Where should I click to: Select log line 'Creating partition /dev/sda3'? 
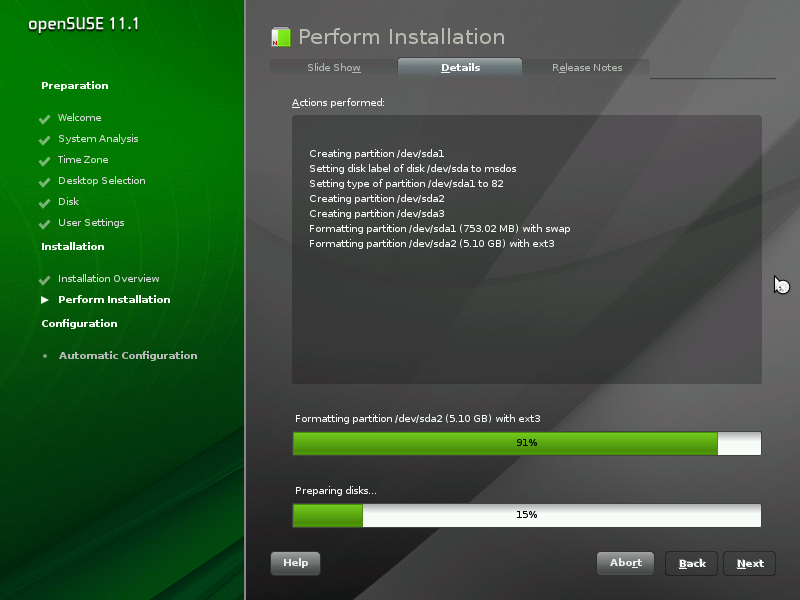tap(377, 214)
